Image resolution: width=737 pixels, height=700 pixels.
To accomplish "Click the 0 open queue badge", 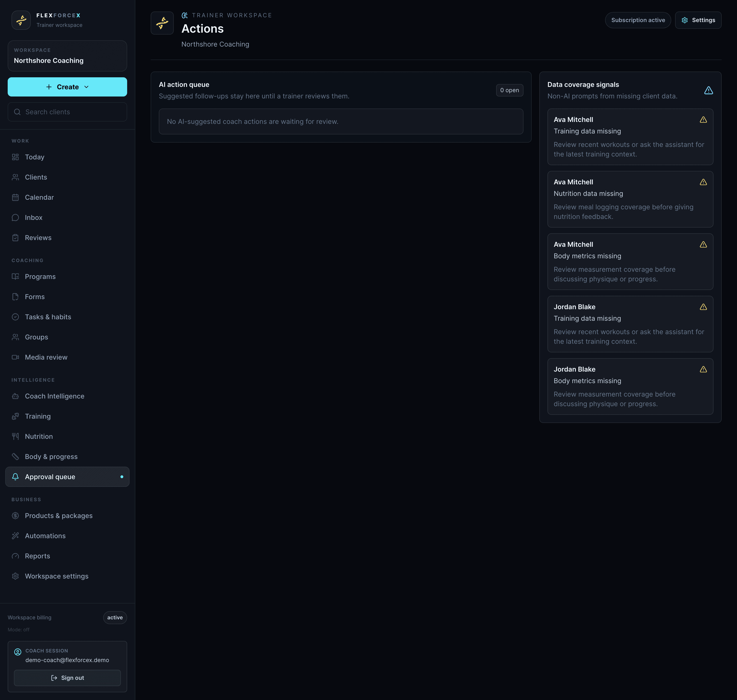I will [510, 90].
